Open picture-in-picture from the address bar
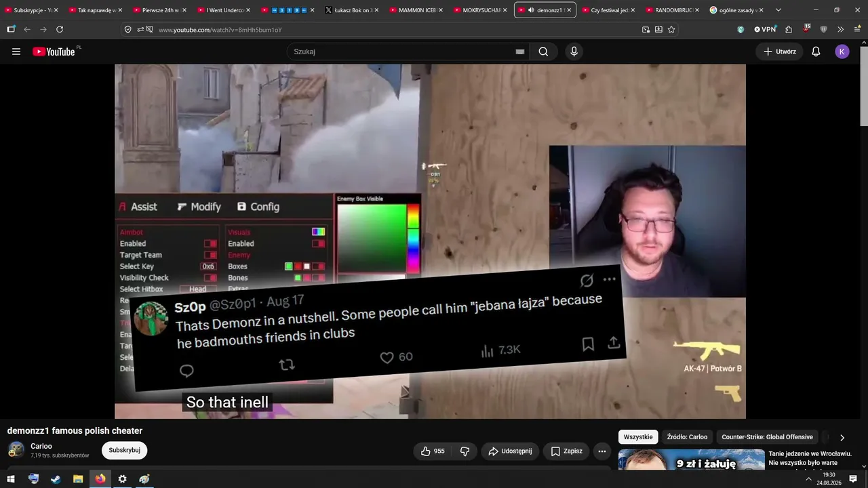The image size is (868, 488). coord(646,30)
